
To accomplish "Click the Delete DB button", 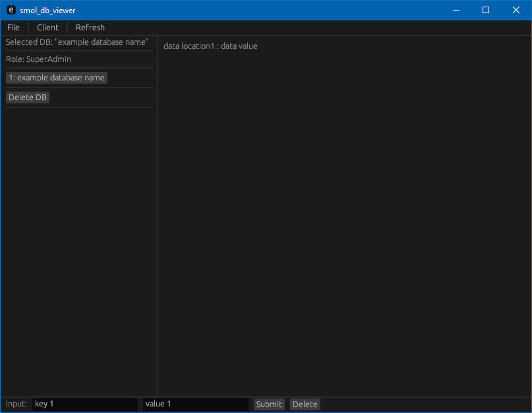I will pos(28,97).
